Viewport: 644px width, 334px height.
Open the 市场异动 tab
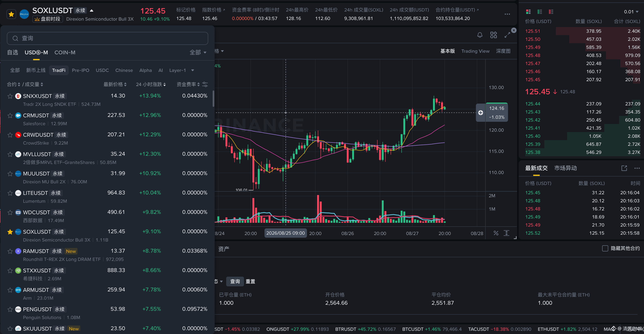click(566, 168)
